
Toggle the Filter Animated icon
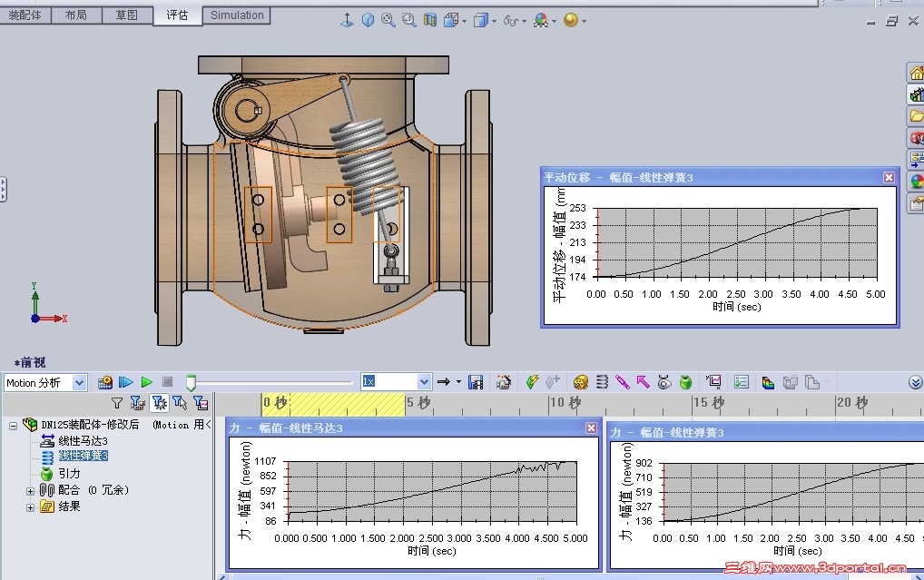coord(137,403)
